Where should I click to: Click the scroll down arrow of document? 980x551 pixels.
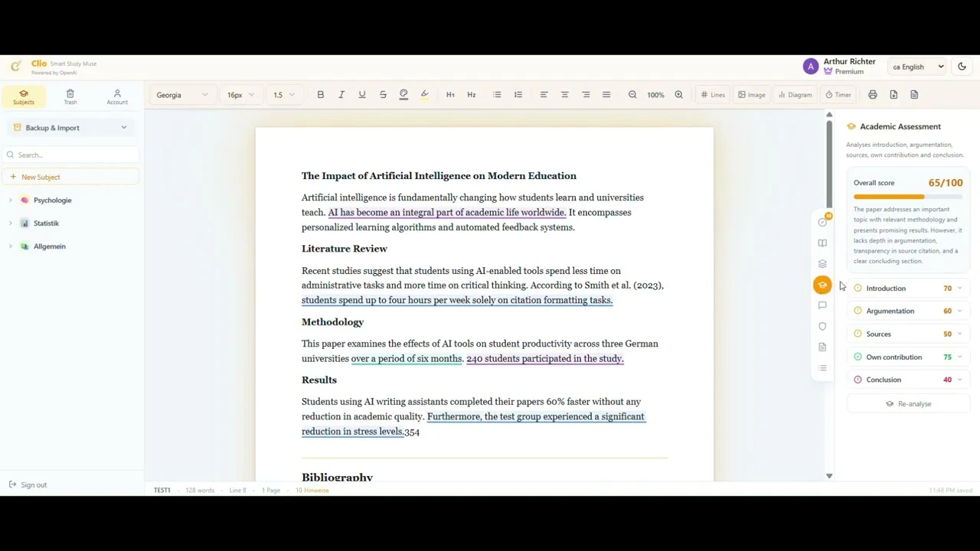[829, 476]
